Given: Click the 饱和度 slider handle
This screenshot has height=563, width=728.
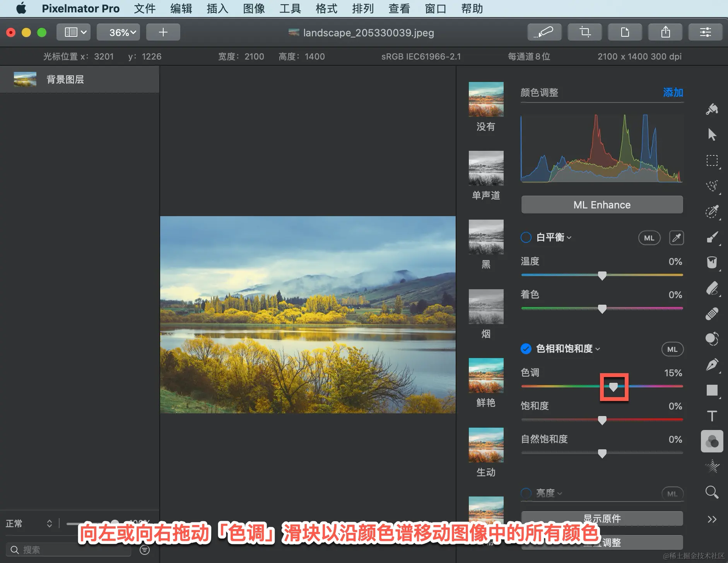Looking at the screenshot, I should coord(602,420).
